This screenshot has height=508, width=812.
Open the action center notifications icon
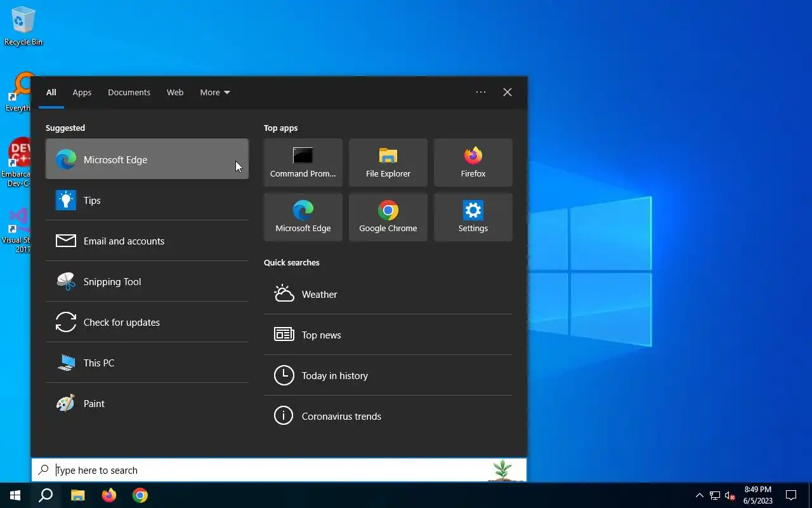coord(791,495)
